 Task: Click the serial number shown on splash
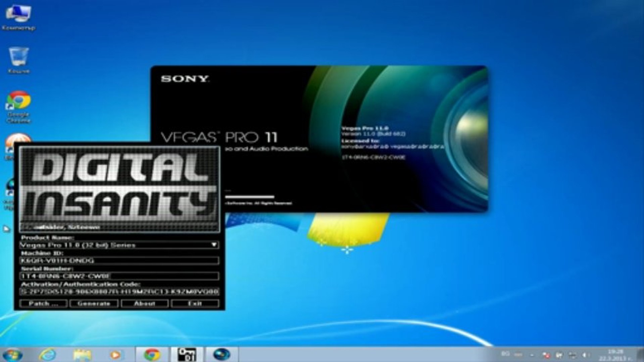374,157
